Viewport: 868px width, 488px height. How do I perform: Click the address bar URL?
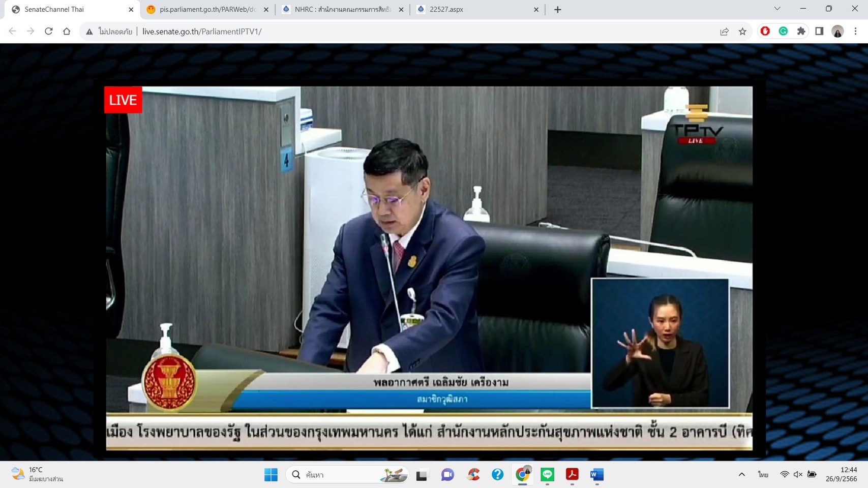[x=202, y=32]
